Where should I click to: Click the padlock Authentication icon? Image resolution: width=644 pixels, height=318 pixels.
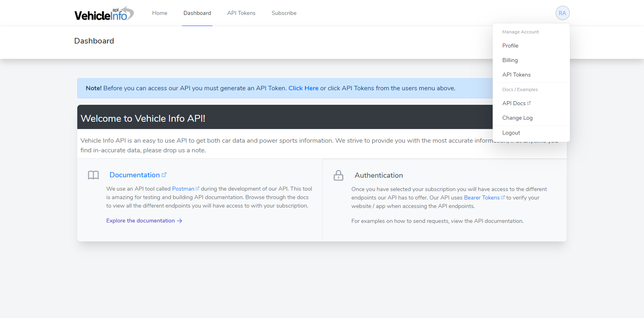coord(339,175)
